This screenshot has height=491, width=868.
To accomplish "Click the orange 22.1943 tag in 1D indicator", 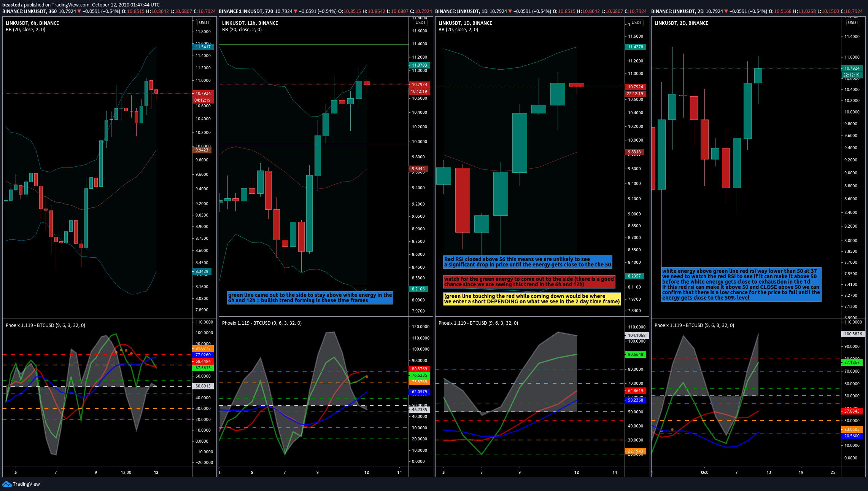I will click(636, 451).
